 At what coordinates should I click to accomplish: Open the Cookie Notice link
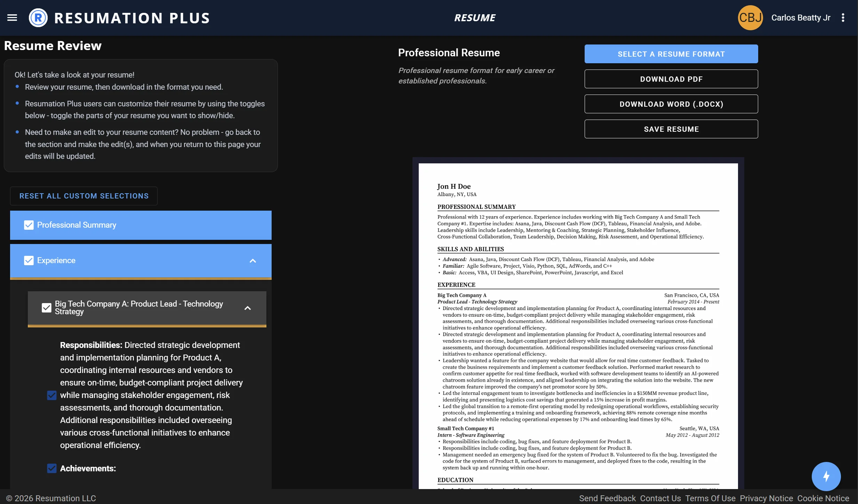823,498
